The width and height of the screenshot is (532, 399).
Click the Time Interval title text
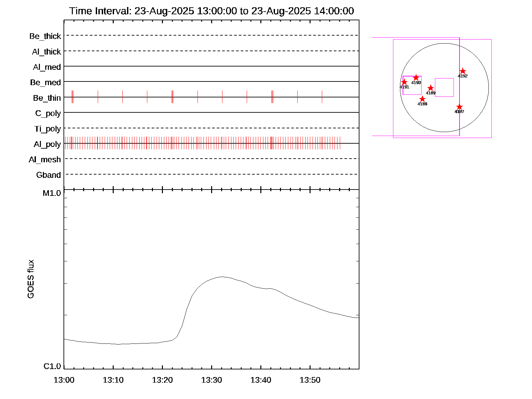pos(211,11)
